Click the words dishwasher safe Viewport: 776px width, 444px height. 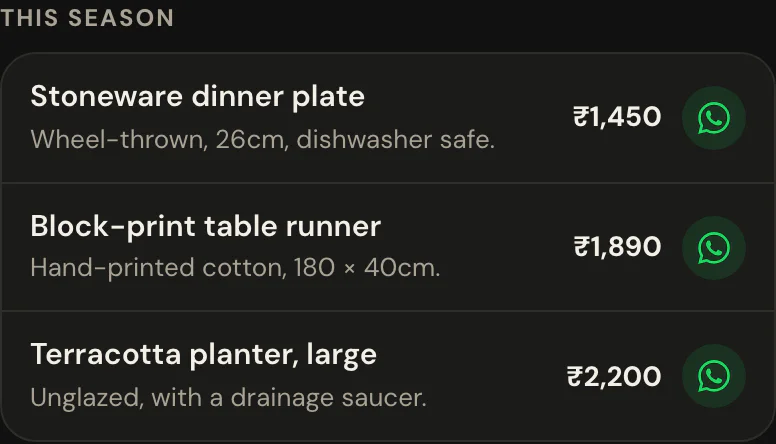click(395, 140)
